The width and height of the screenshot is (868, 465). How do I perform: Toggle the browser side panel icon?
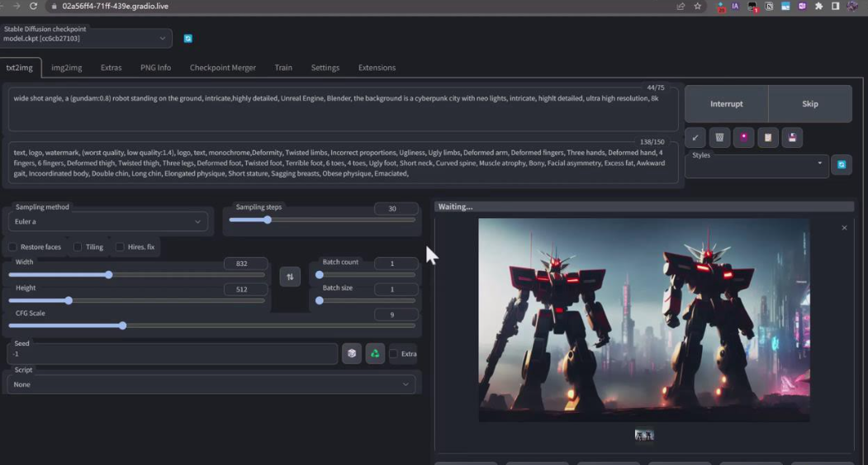tap(835, 6)
